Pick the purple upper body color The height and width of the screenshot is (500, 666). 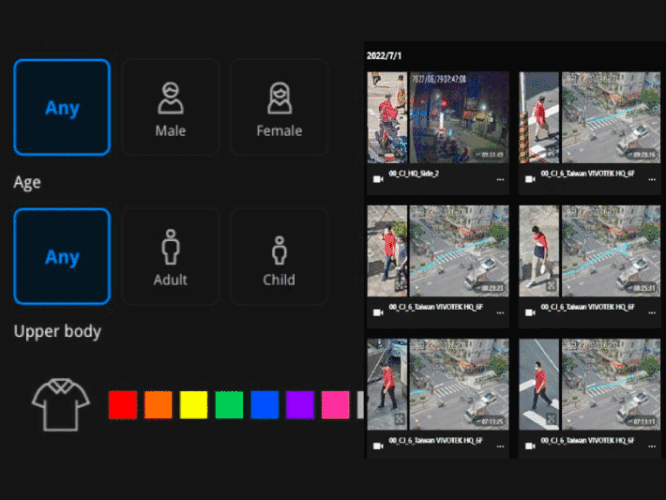pyautogui.click(x=300, y=404)
